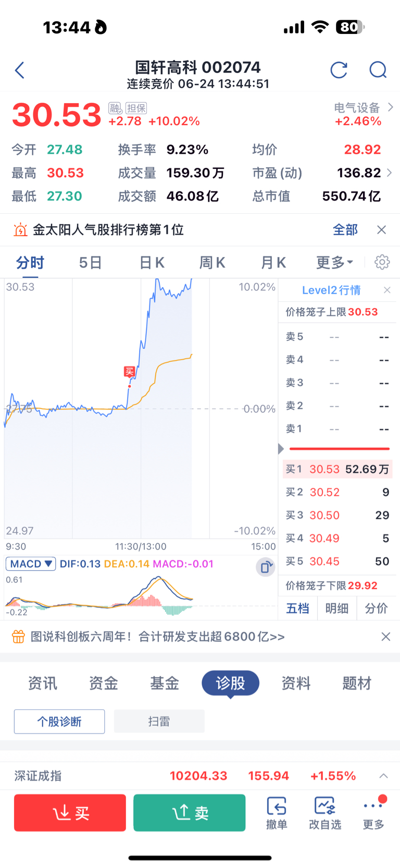Open the MACD indicator dropdown
The image size is (400, 868).
coord(31,564)
